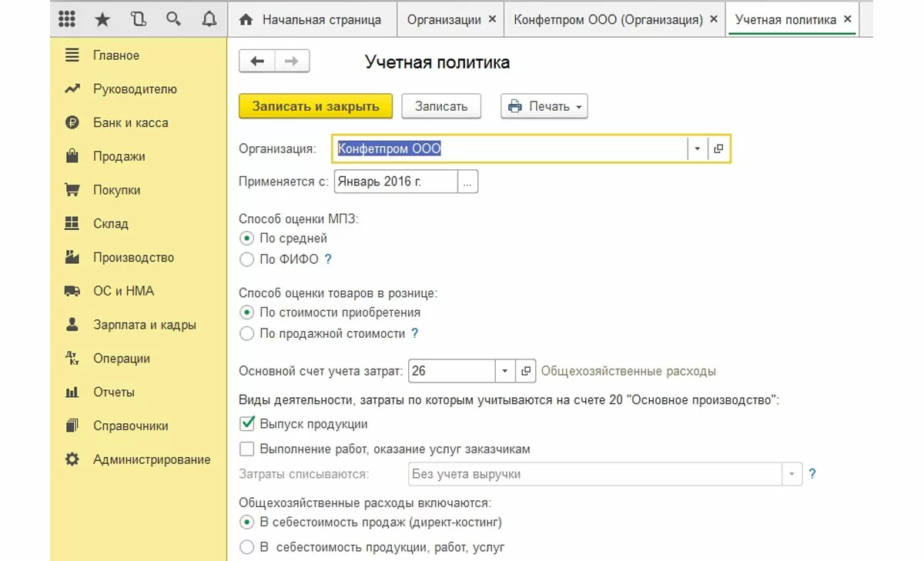This screenshot has height=561, width=924.
Task: Expand the Организация dropdown arrow
Action: coord(697,149)
